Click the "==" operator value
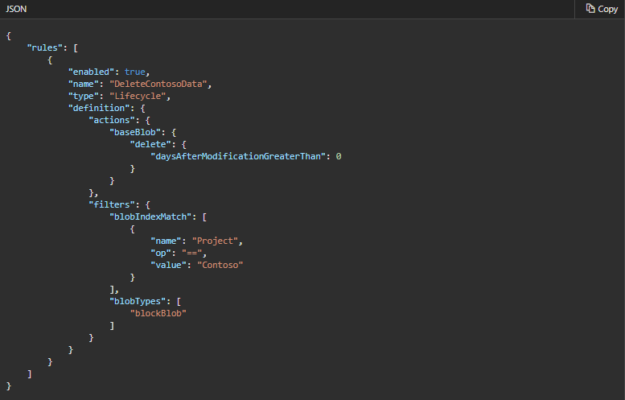The height and width of the screenshot is (400, 625). [192, 253]
